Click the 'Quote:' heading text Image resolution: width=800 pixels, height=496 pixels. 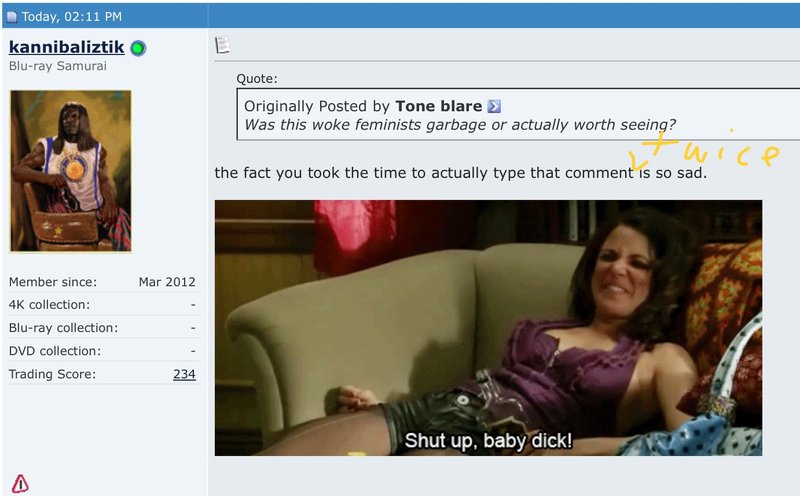point(257,79)
